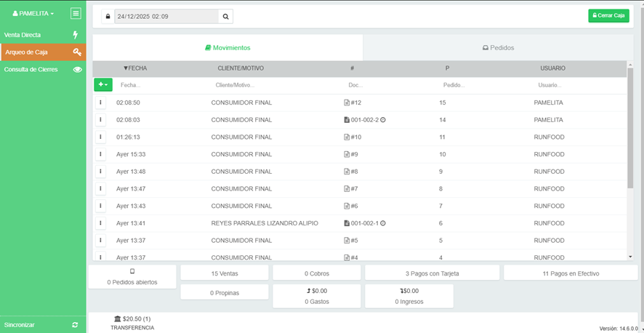Click the Usuario filter field

coord(579,85)
